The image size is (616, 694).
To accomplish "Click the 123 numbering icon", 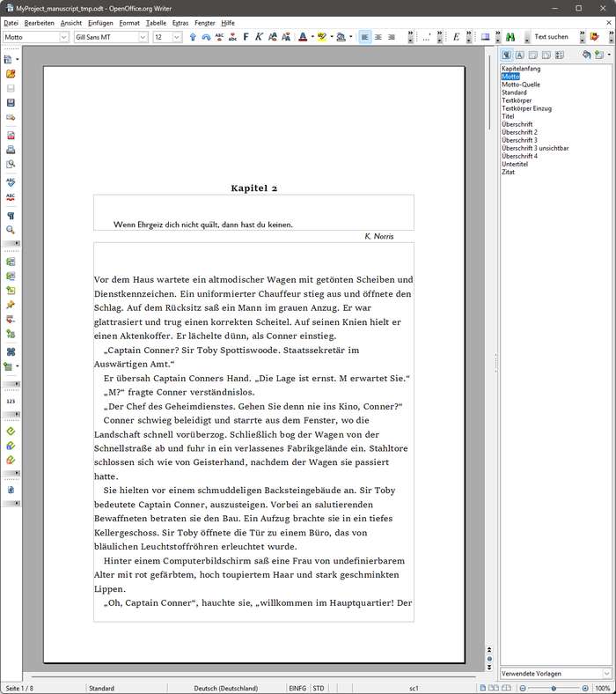I will (x=11, y=402).
